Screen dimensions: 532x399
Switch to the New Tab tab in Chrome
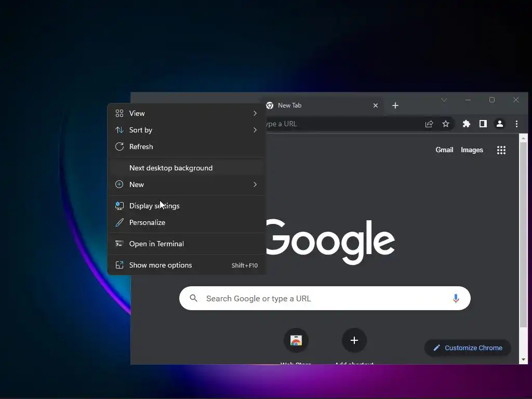(x=322, y=105)
